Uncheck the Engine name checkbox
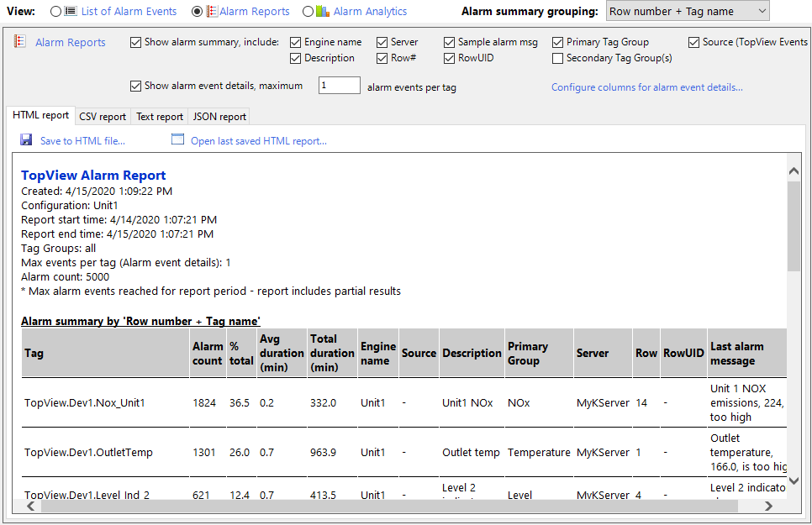Viewport: 812px width, 525px height. click(x=296, y=43)
